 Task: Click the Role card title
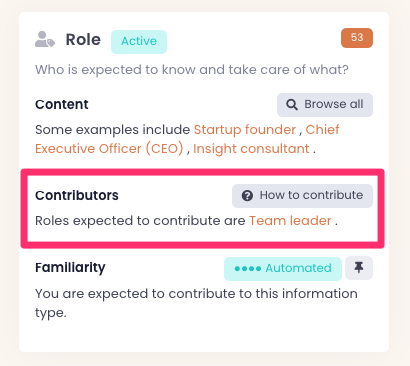pos(83,40)
